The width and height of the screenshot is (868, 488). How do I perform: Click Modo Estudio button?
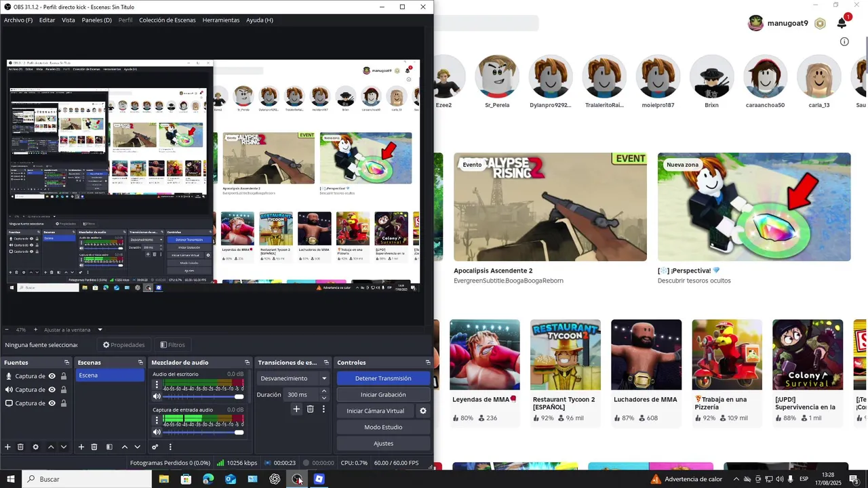pyautogui.click(x=383, y=427)
